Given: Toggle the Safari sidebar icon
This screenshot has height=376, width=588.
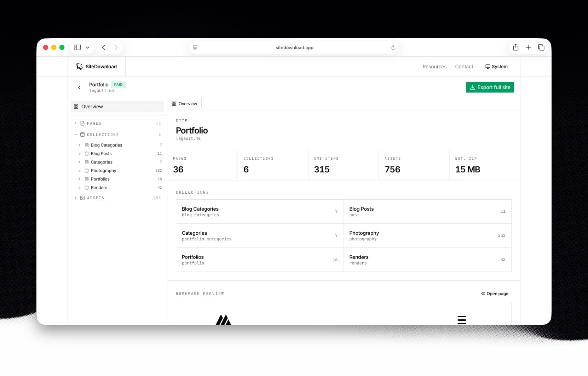Looking at the screenshot, I should [77, 47].
